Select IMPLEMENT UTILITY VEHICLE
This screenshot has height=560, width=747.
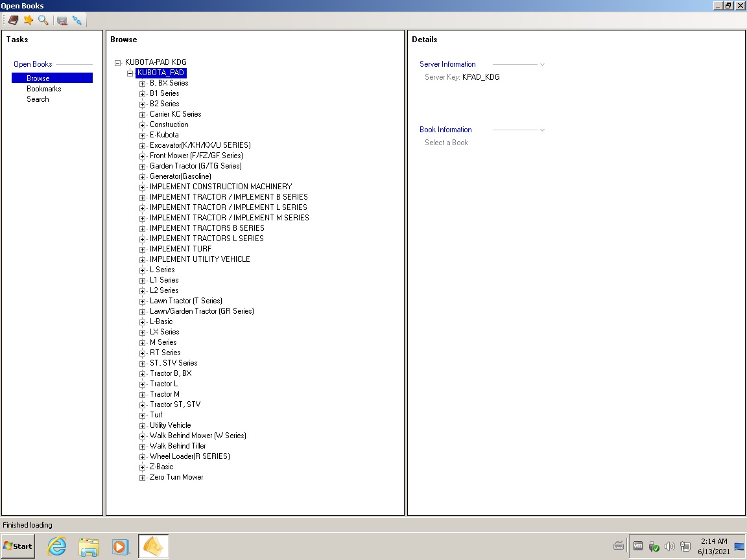pos(200,259)
